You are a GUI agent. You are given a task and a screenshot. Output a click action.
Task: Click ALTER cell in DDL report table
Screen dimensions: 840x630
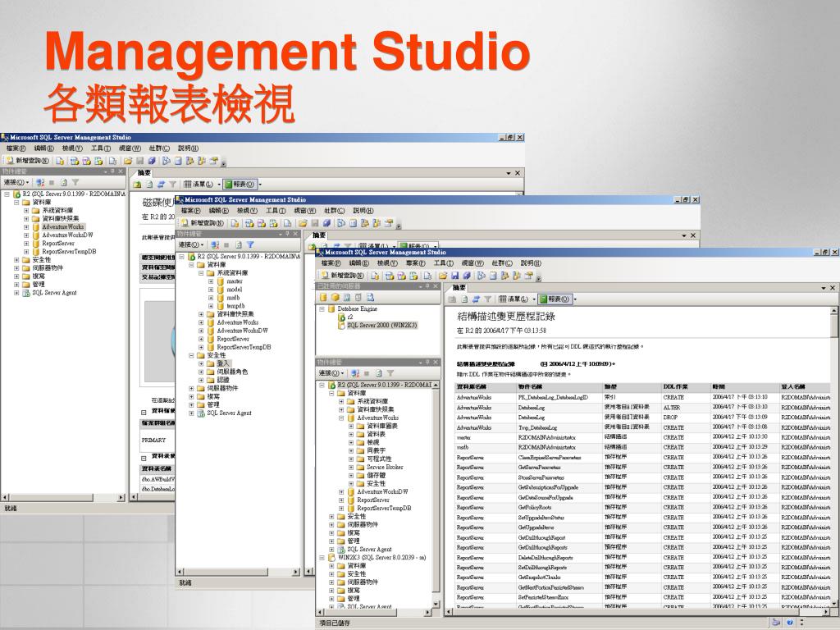[671, 407]
